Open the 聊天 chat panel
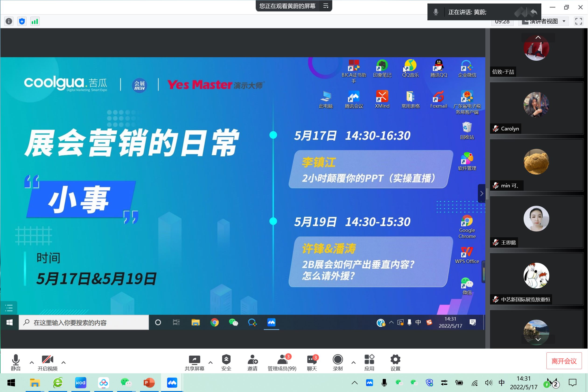 click(312, 362)
